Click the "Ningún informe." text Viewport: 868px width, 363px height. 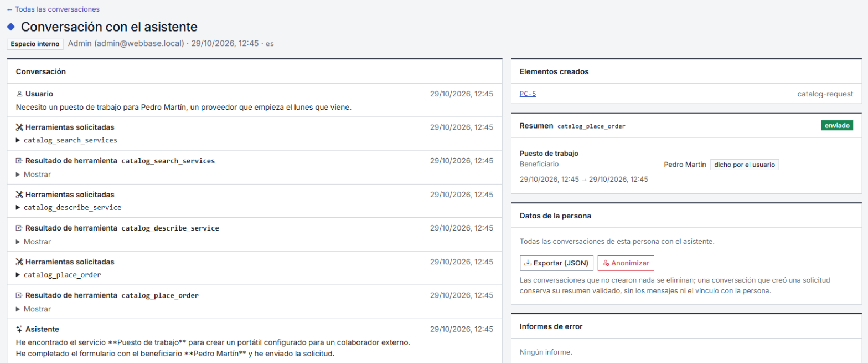point(545,351)
